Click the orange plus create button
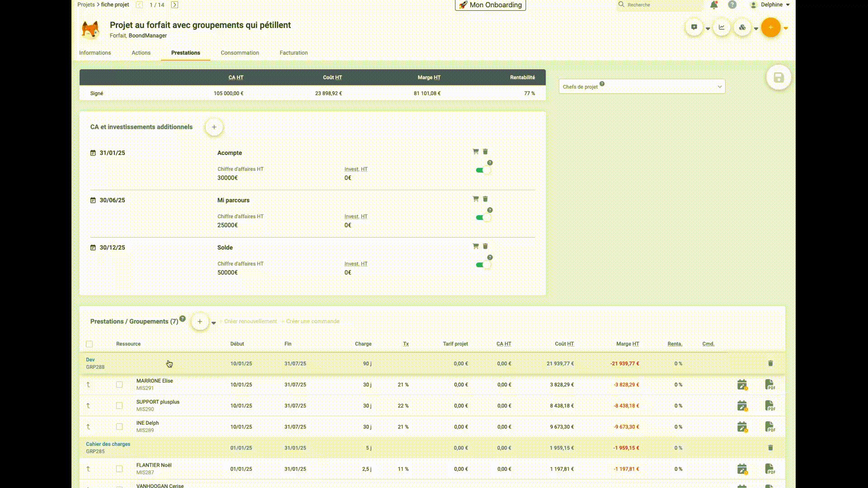 (x=771, y=27)
